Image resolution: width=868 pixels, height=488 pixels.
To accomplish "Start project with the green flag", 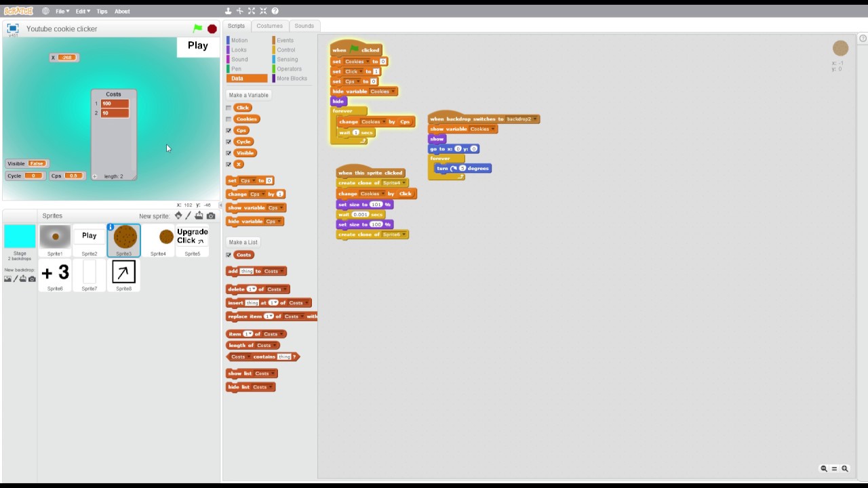I will coord(197,28).
